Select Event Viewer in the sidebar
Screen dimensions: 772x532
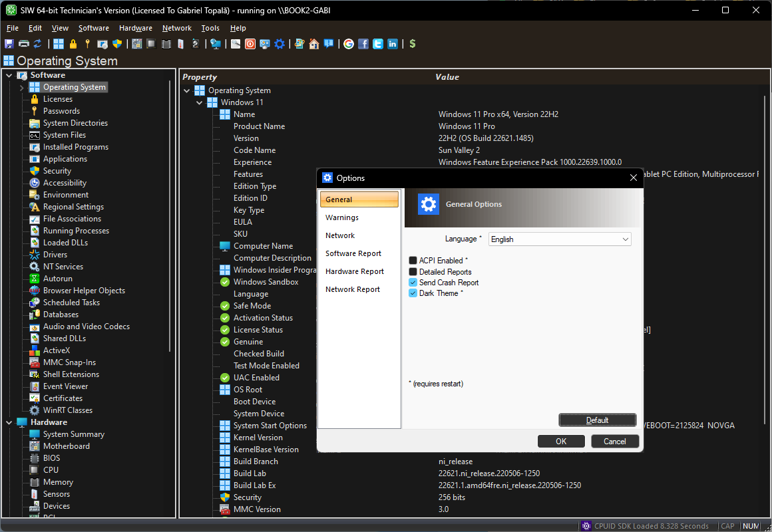click(65, 386)
